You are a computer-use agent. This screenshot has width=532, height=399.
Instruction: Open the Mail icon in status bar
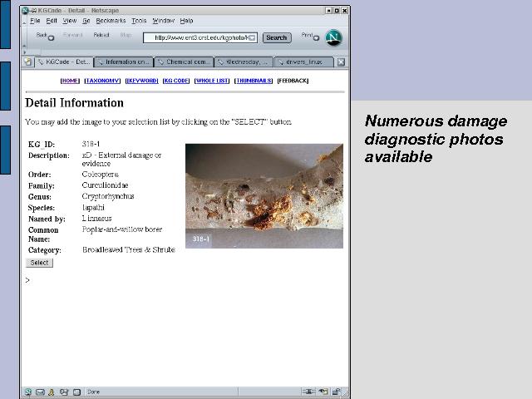click(39, 392)
